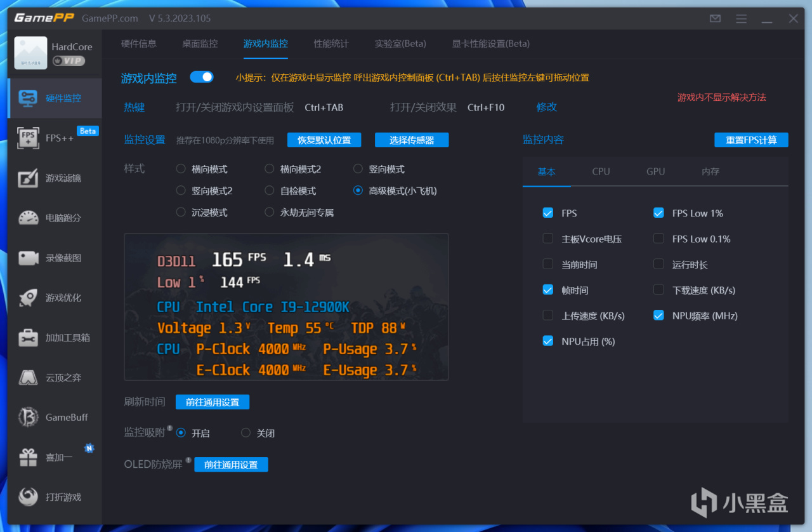812x532 pixels.
Task: Click the in-game overlay preview image
Action: pos(287,307)
